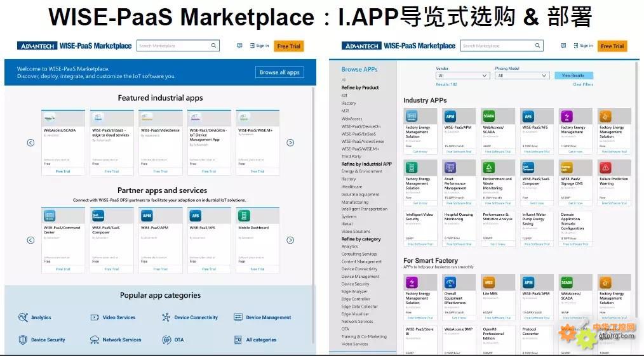Click the Video Services icon under Popular app categories
644x356 pixels.
[95, 317]
